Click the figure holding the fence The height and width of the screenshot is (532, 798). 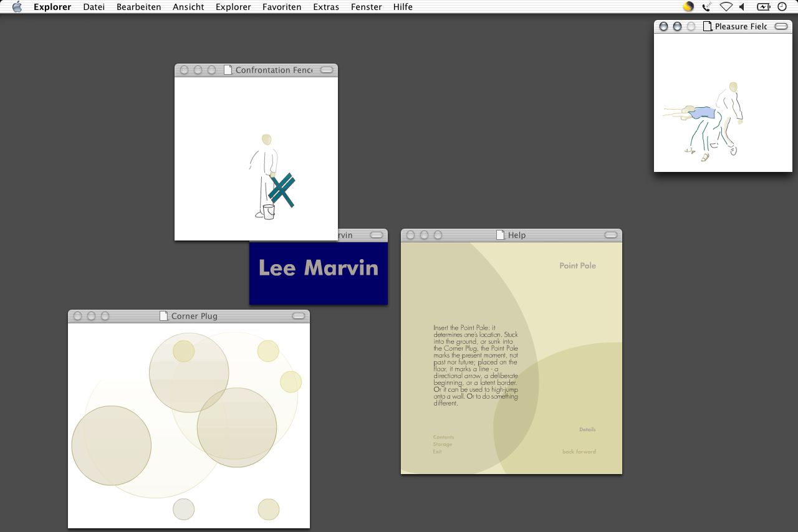(x=265, y=176)
